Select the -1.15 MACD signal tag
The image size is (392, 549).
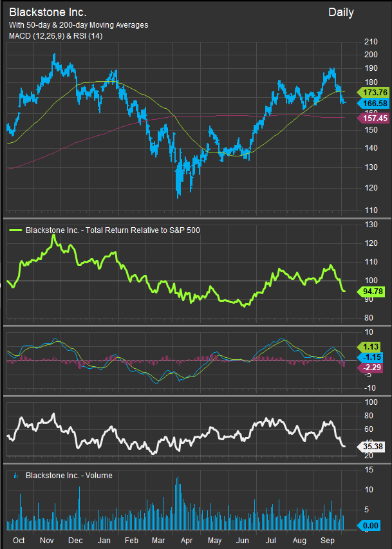point(371,357)
